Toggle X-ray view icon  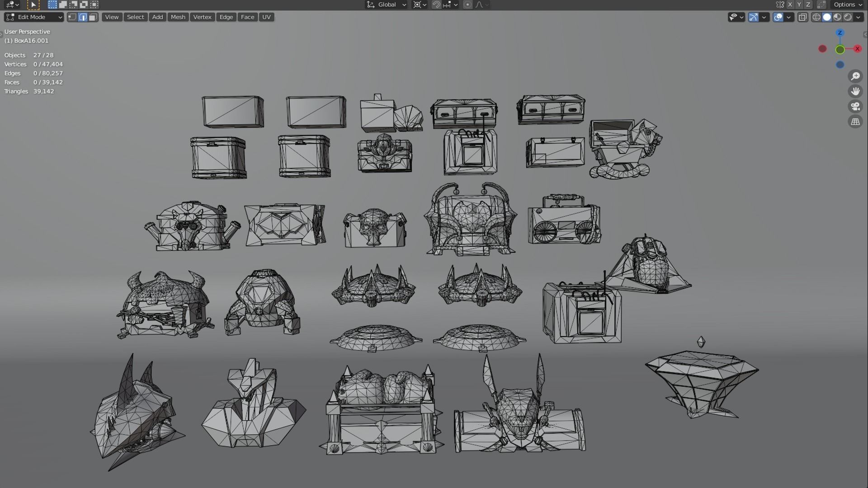click(803, 17)
